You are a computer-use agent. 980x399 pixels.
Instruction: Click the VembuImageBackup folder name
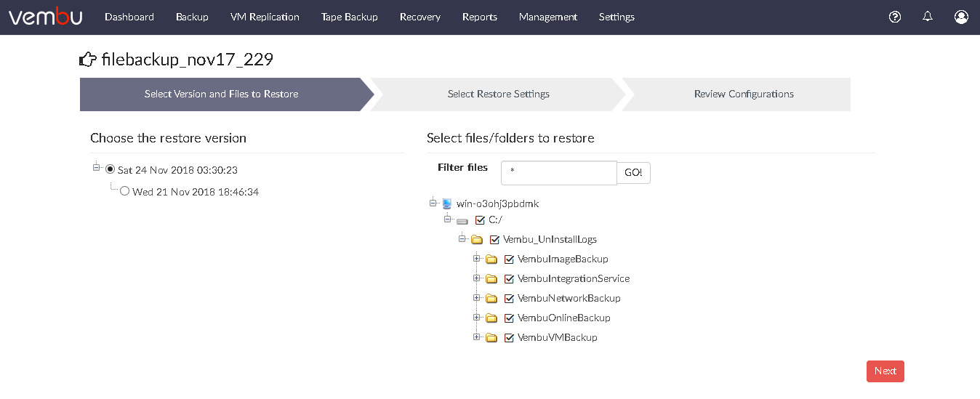563,259
